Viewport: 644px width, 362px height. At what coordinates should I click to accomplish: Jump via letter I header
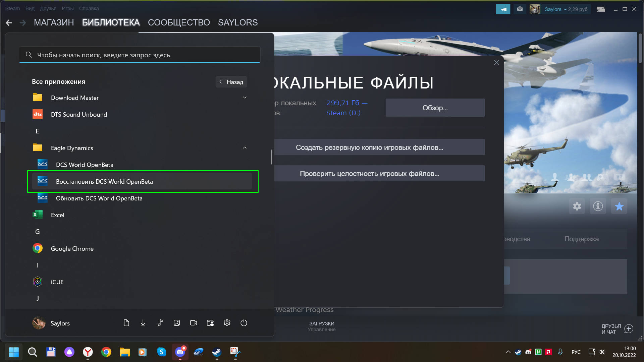(x=37, y=265)
